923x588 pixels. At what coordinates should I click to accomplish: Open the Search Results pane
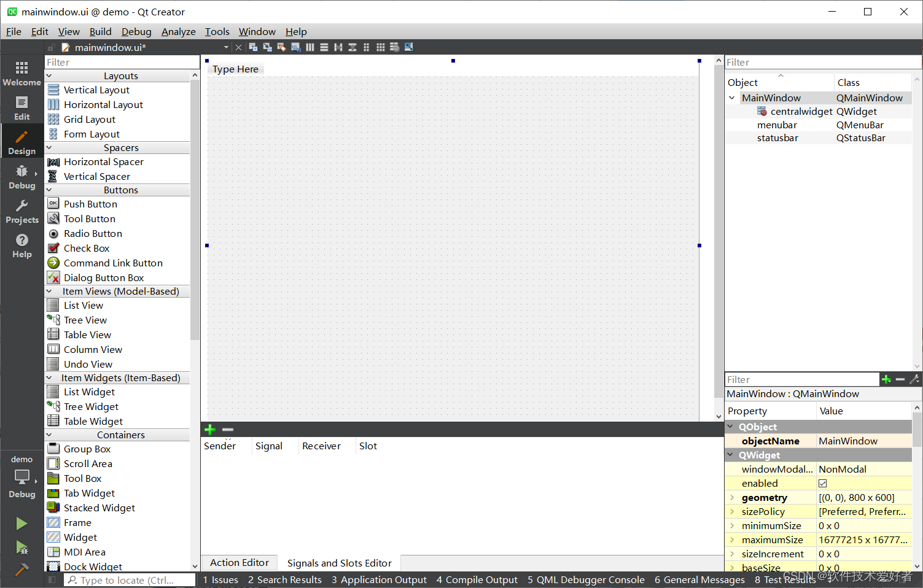(x=285, y=580)
